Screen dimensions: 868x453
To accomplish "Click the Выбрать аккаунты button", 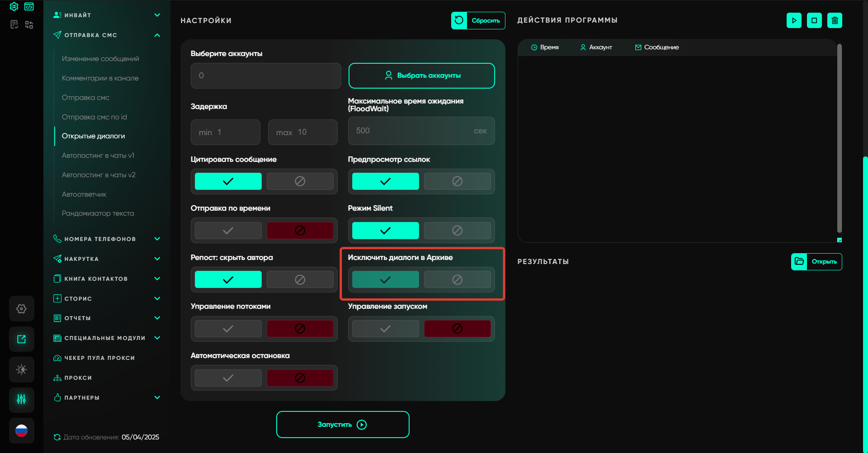I will (421, 75).
